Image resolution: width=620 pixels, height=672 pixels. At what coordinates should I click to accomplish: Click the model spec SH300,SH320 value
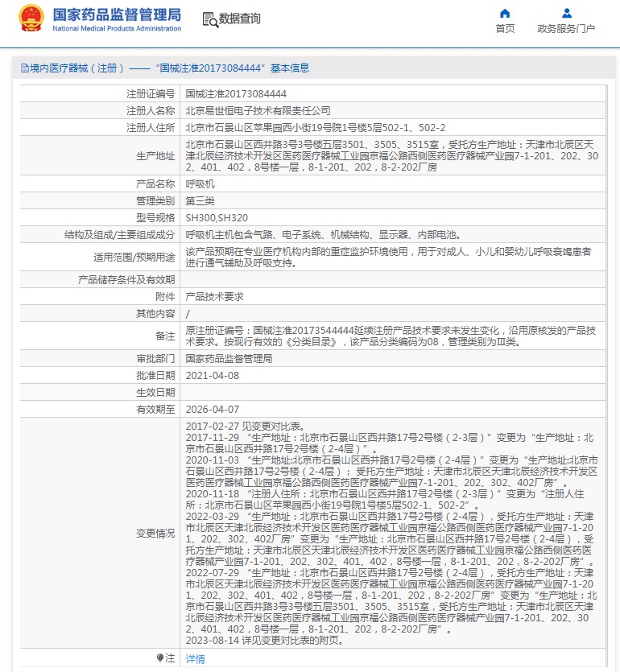tap(217, 217)
